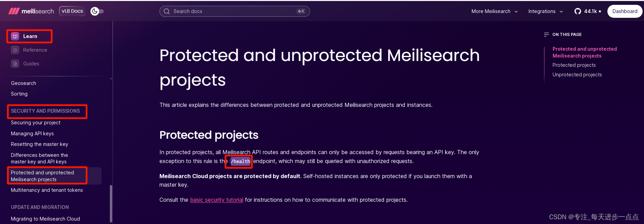This screenshot has height=224, width=644.
Task: Select the Learn book icon in sidebar
Action: tap(15, 36)
